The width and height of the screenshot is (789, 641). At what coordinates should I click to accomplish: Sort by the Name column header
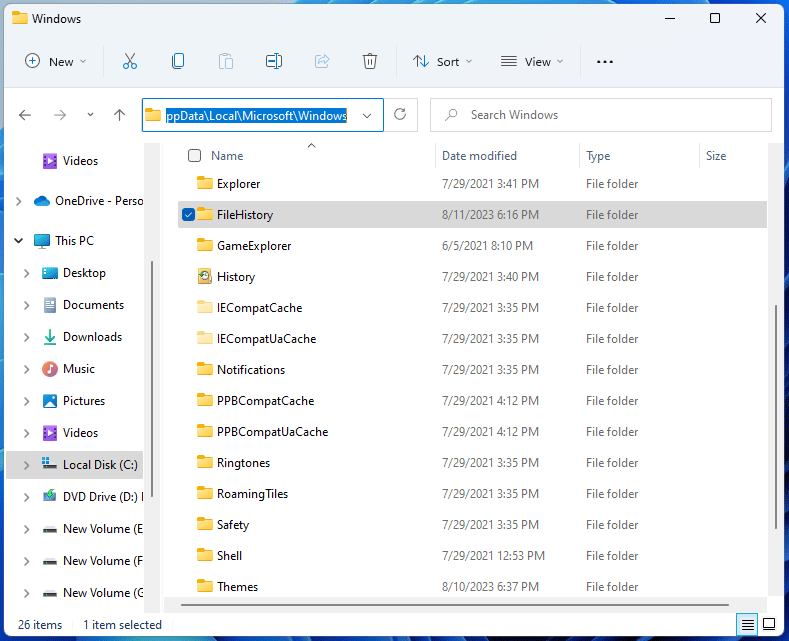coord(227,156)
